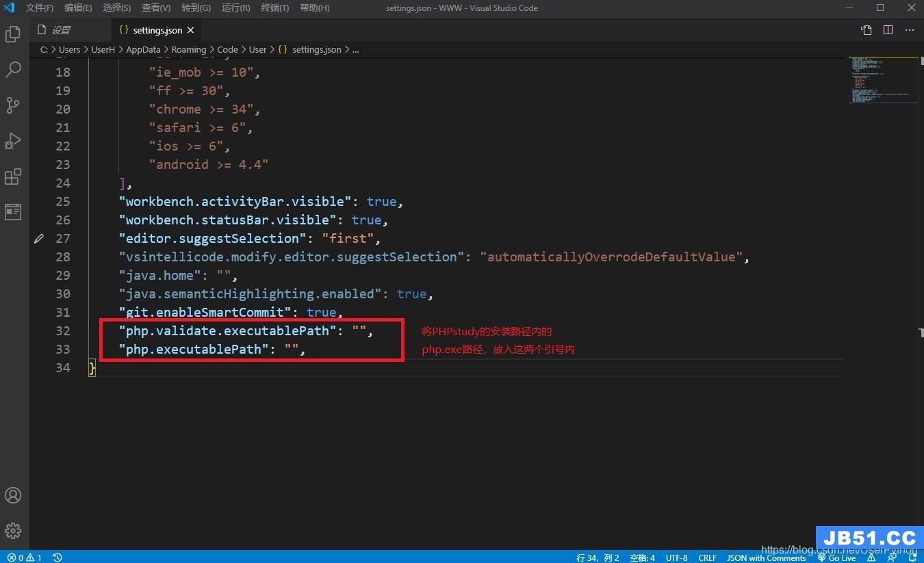Click the "android >= 4.4" string
The image size is (924, 563).
pyautogui.click(x=209, y=165)
